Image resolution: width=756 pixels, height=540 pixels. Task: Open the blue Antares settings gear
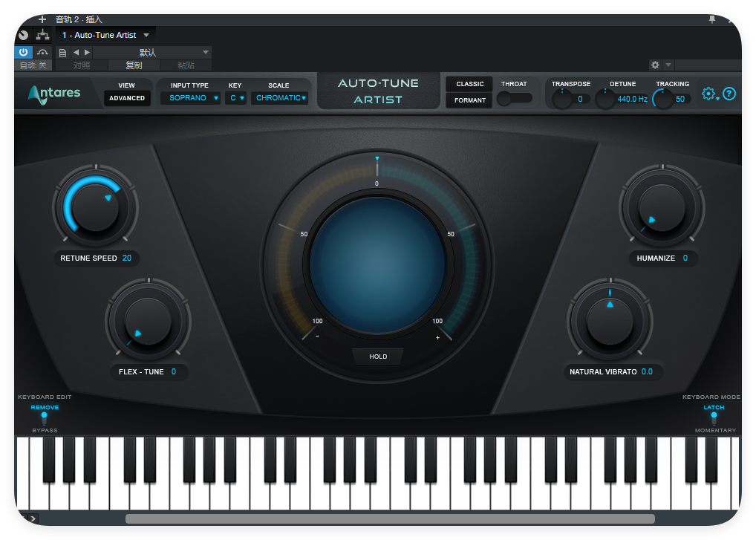[708, 94]
